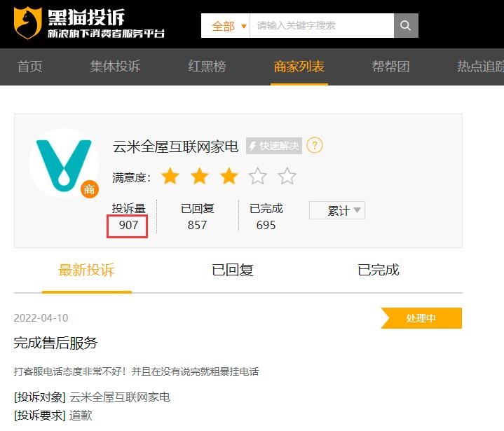Open the 累计 time range dropdown
The height and width of the screenshot is (431, 504).
point(337,210)
